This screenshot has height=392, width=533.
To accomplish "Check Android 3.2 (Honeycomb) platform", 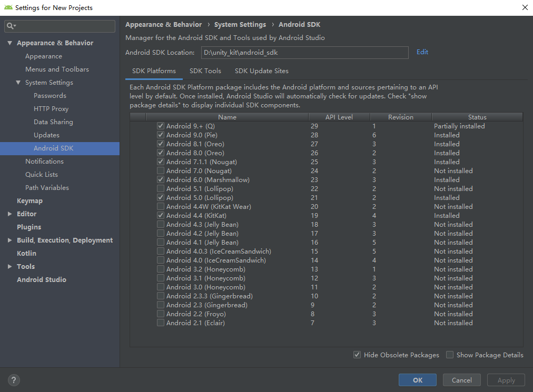I will (x=161, y=269).
